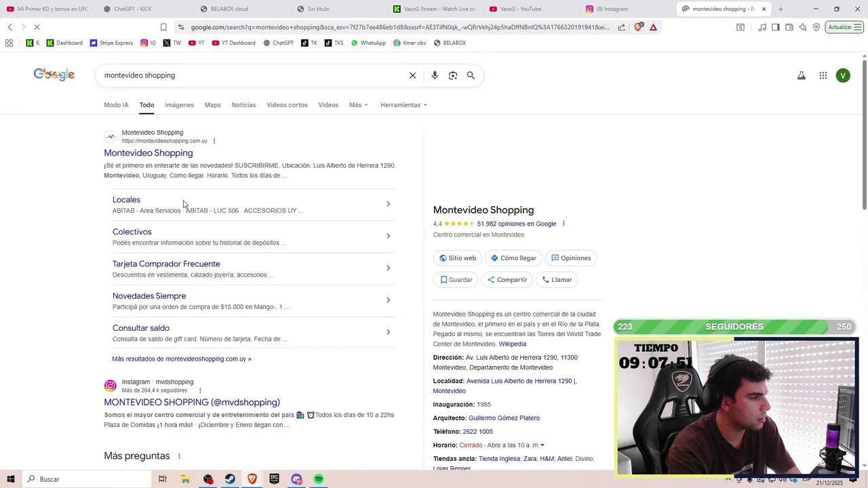The image size is (868, 488).
Task: Toggle the browser sidebar panel
Action: (x=775, y=27)
